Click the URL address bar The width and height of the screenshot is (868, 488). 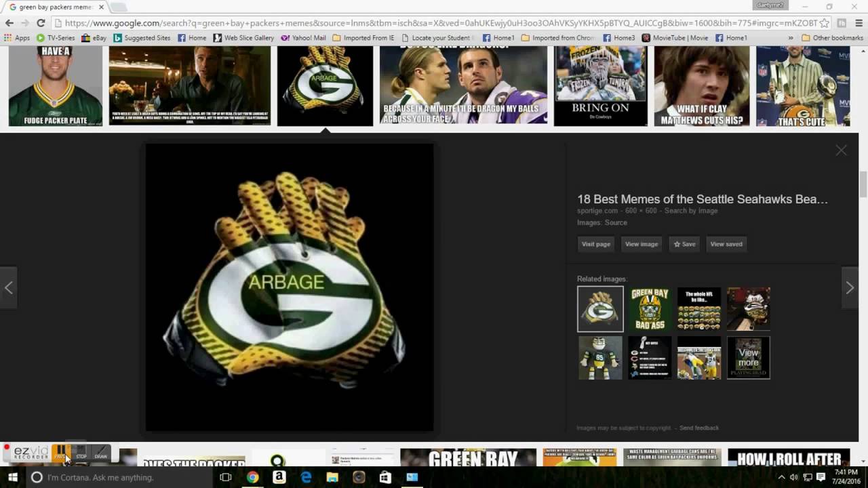pos(441,22)
